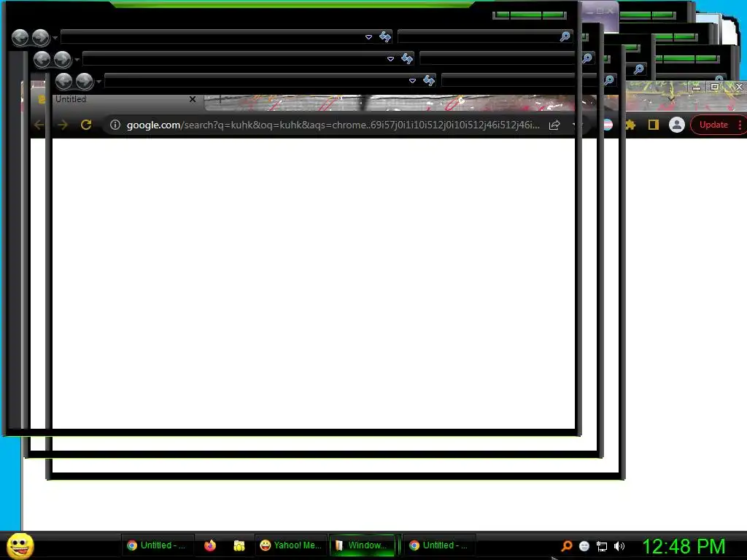Expand address bar dropdown in frontmost Explorer window
The height and width of the screenshot is (560, 747).
368,37
